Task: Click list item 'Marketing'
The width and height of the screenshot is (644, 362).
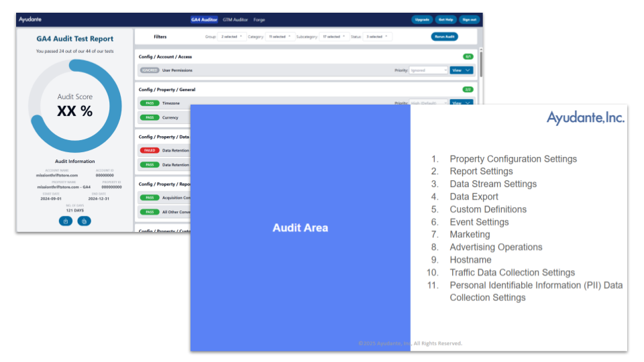Action: (x=470, y=235)
